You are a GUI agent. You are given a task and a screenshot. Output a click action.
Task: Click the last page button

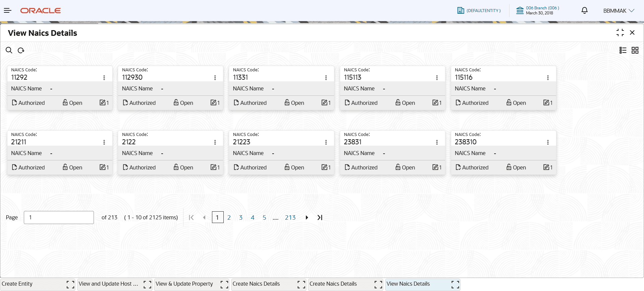320,218
